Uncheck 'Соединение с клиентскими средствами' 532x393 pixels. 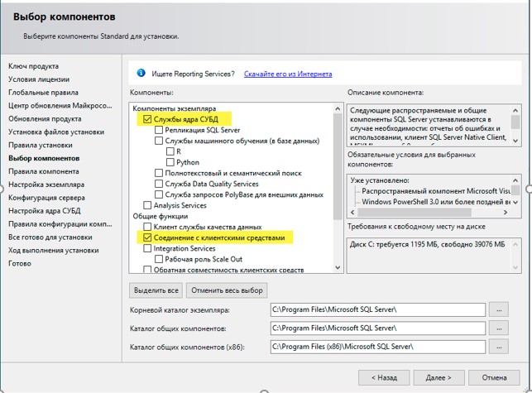[x=147, y=237]
